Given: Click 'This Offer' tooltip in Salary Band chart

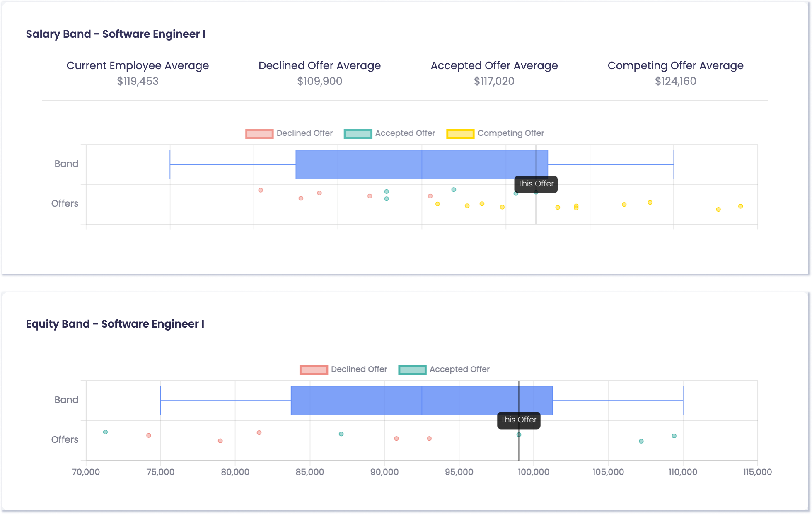Looking at the screenshot, I should click(536, 184).
